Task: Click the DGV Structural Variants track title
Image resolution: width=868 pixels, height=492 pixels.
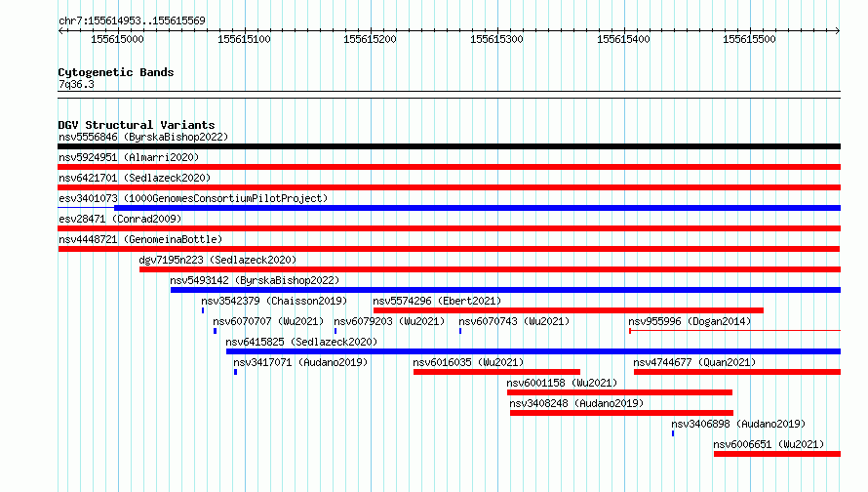Action: (x=137, y=125)
